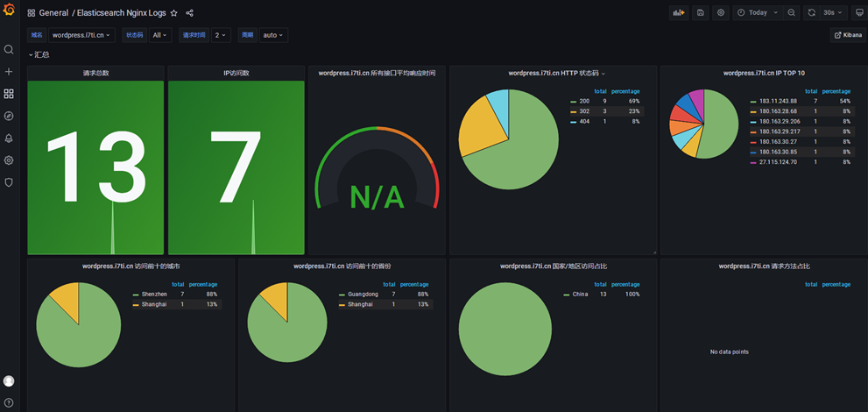This screenshot has height=412, width=868.
Task: Click the refresh dashboard icon
Action: (812, 13)
